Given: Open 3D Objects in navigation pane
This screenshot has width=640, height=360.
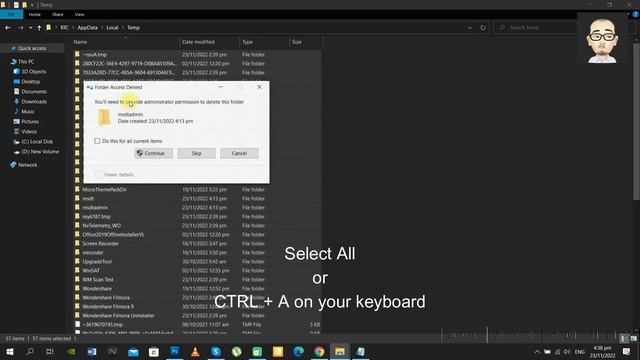Looking at the screenshot, I should click(x=33, y=71).
